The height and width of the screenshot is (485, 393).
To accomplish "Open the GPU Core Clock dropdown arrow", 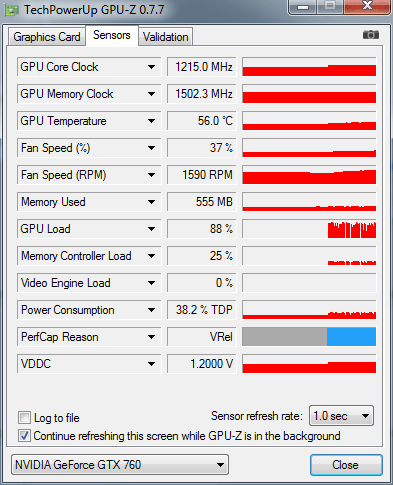I will pyautogui.click(x=151, y=67).
